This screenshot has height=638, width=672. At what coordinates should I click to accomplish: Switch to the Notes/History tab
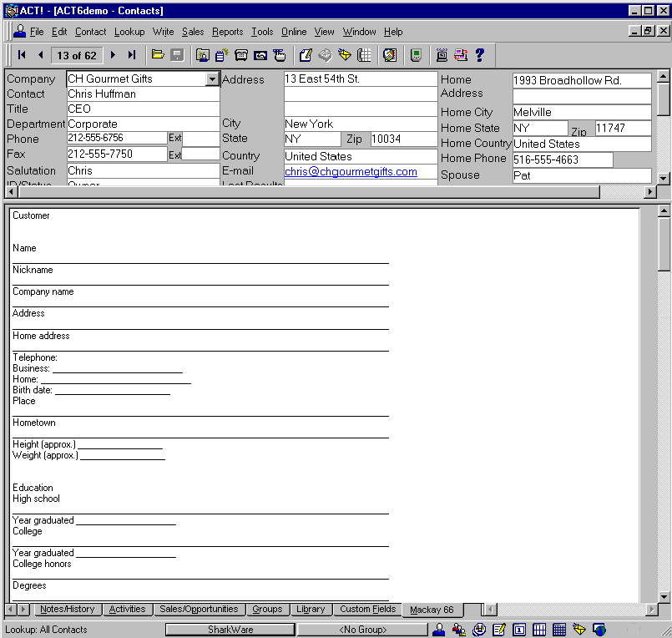click(x=68, y=610)
